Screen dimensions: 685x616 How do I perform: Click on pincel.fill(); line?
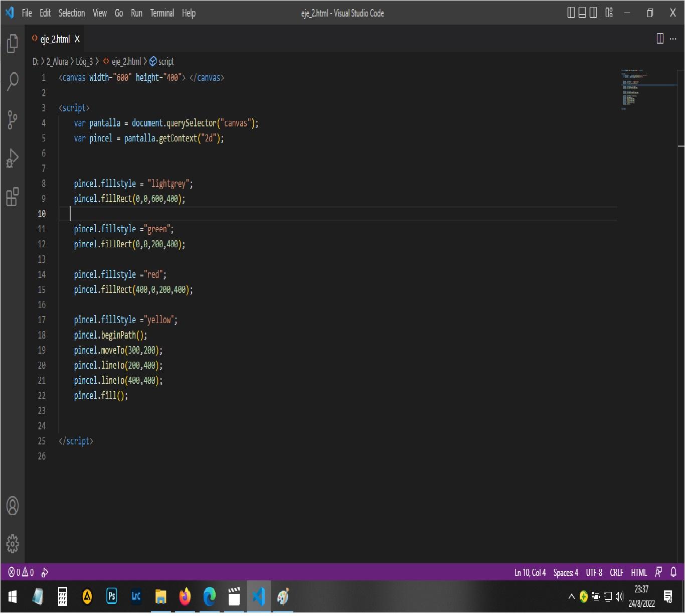pyautogui.click(x=101, y=395)
